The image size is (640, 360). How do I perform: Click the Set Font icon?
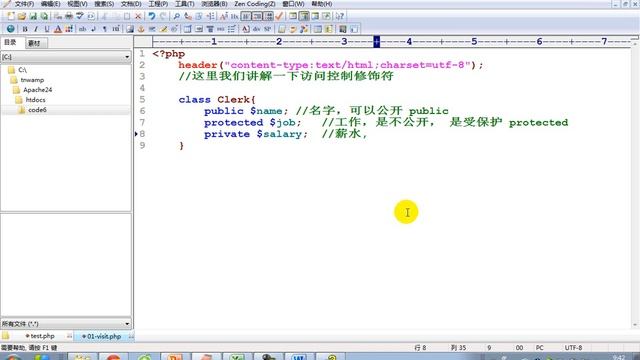coord(223,16)
